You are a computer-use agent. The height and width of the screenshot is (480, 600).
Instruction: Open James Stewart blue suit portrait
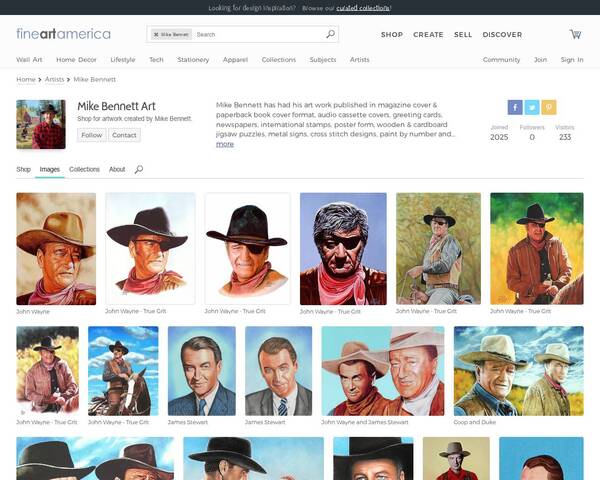(202, 371)
